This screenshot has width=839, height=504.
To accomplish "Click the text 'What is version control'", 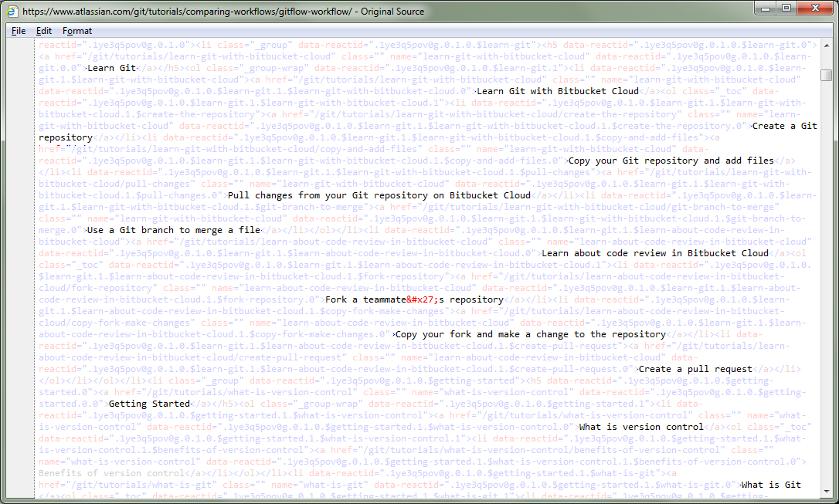I will coord(641,427).
